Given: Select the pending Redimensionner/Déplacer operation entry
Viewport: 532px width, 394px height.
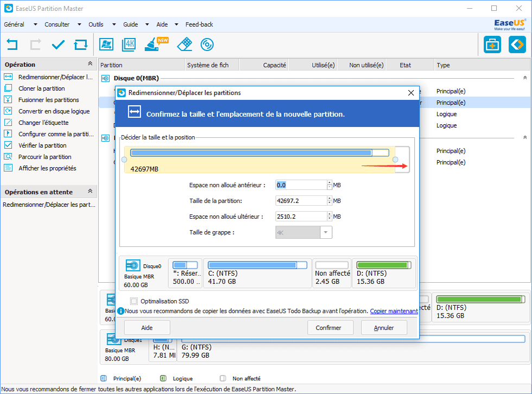Looking at the screenshot, I should pyautogui.click(x=49, y=205).
